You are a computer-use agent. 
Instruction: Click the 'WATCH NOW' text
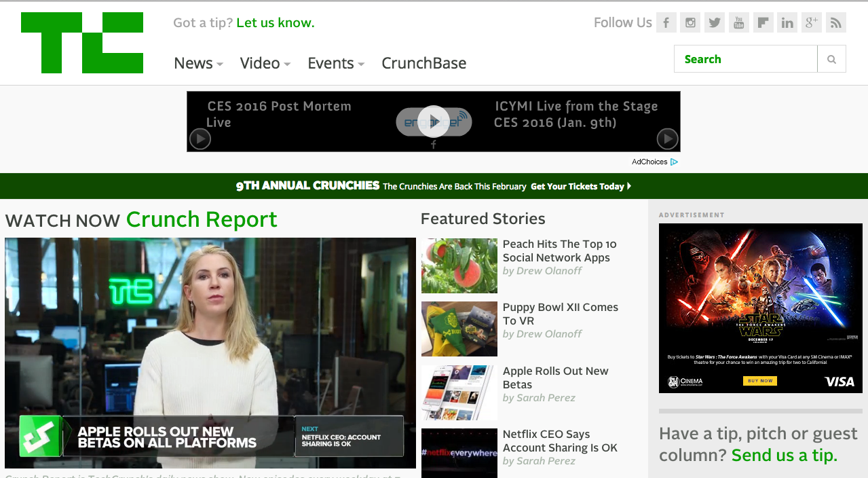point(62,221)
